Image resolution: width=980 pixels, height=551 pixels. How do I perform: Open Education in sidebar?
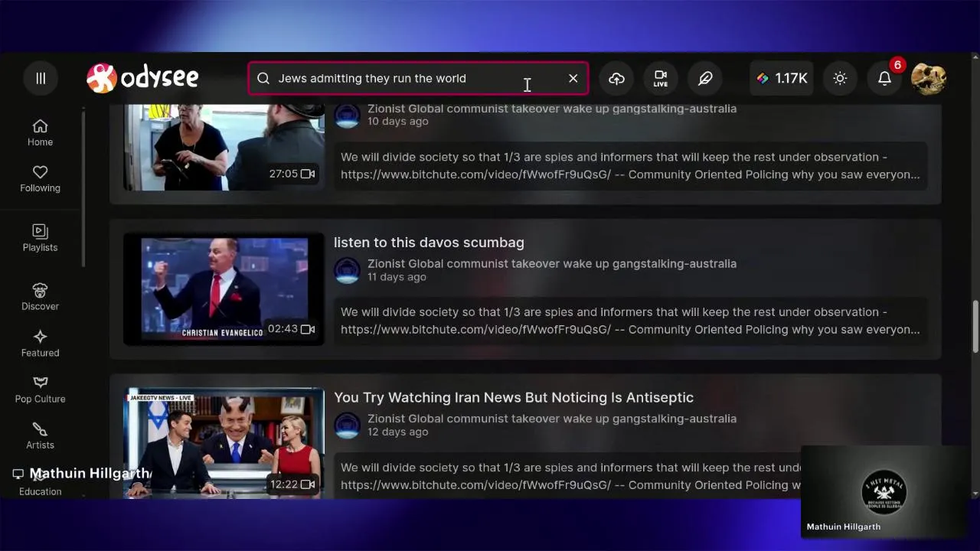coord(40,491)
